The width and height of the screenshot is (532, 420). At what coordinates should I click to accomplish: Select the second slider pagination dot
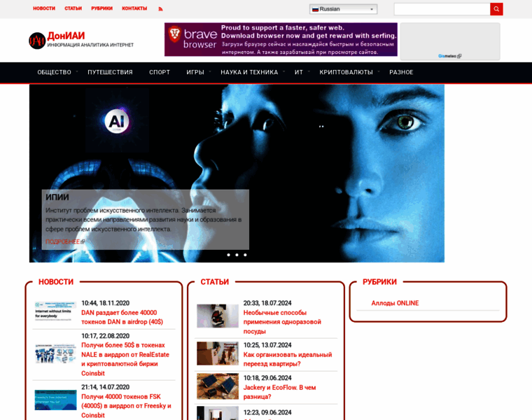point(237,255)
